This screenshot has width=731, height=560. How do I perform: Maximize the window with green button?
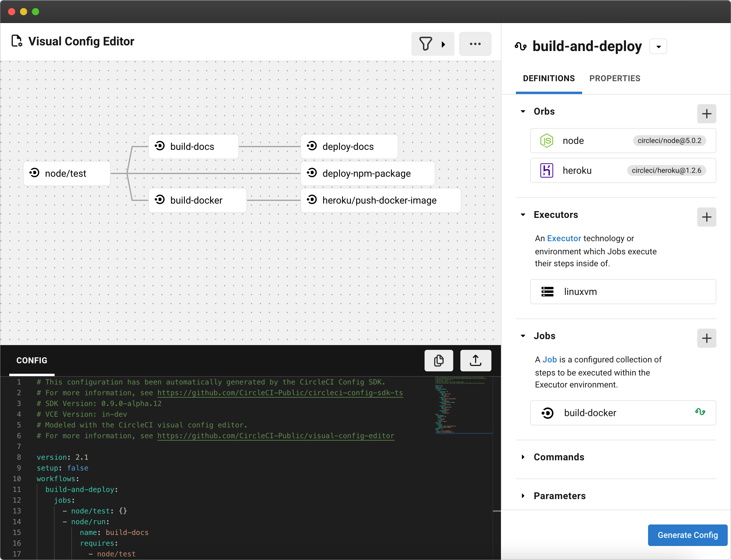pyautogui.click(x=36, y=12)
